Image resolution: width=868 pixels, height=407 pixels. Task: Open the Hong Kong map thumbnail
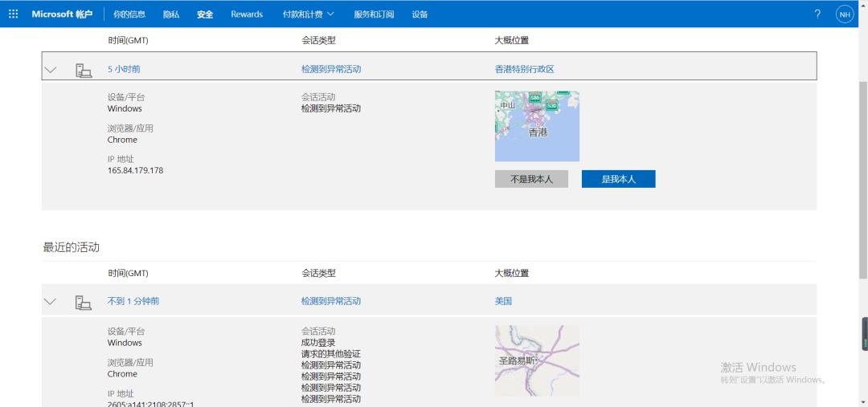coord(537,126)
